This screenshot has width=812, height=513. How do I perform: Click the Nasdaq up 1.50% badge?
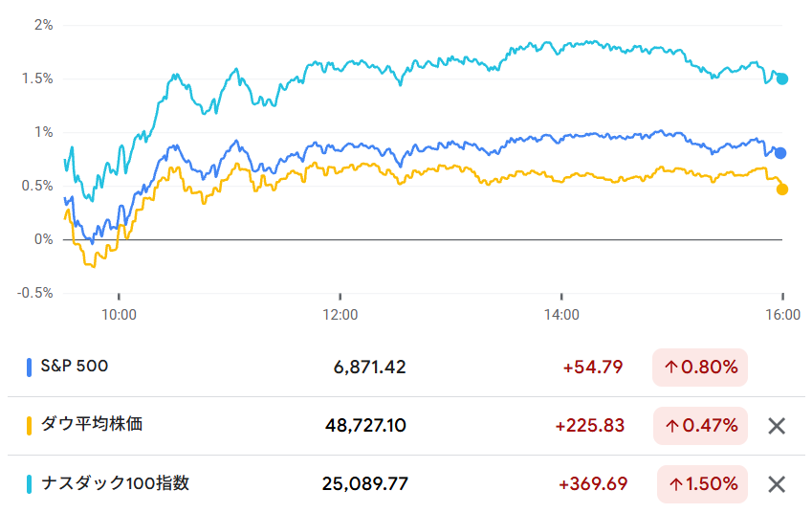702,484
